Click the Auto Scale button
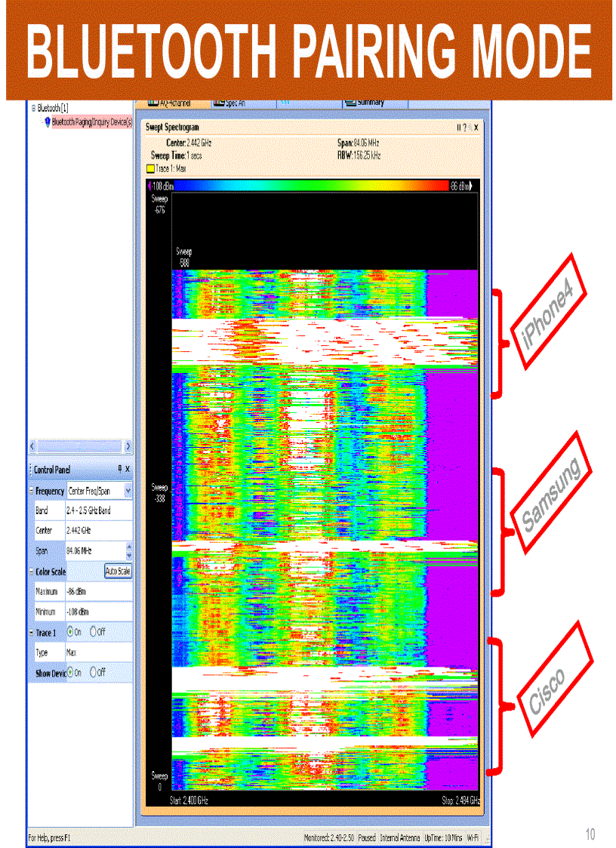 click(x=118, y=571)
